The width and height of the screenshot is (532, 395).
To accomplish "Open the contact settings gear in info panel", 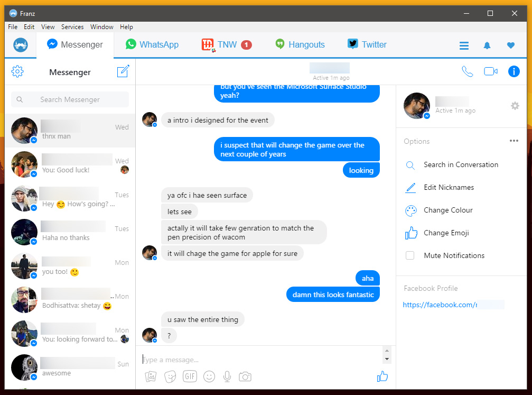I will (x=515, y=106).
